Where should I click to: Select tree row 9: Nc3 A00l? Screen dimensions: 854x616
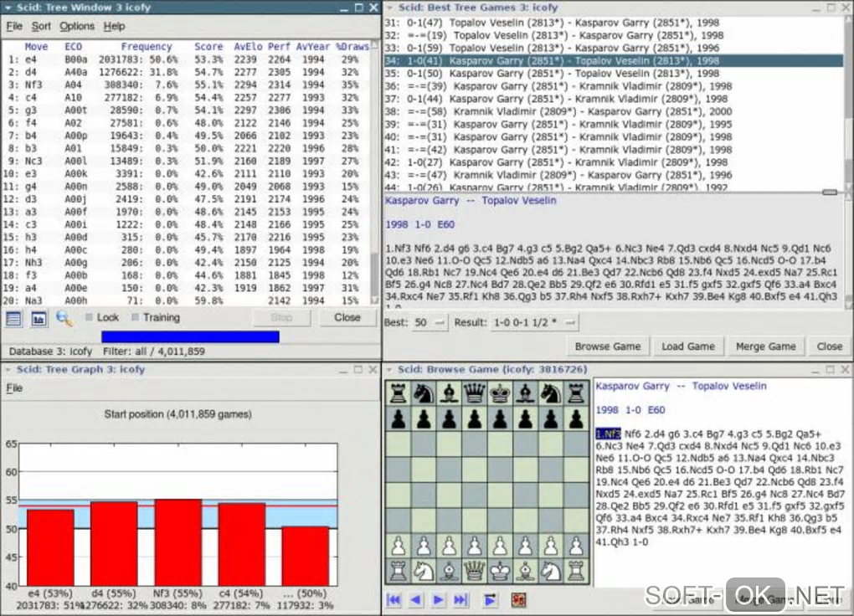coord(185,162)
